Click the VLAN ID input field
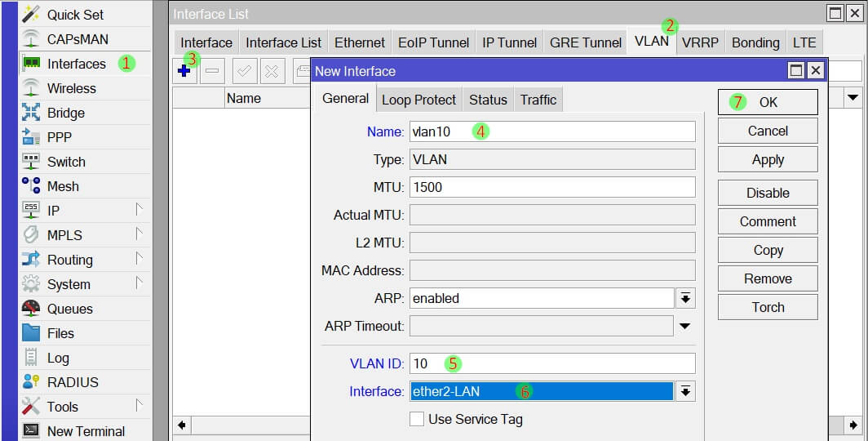 click(x=552, y=363)
